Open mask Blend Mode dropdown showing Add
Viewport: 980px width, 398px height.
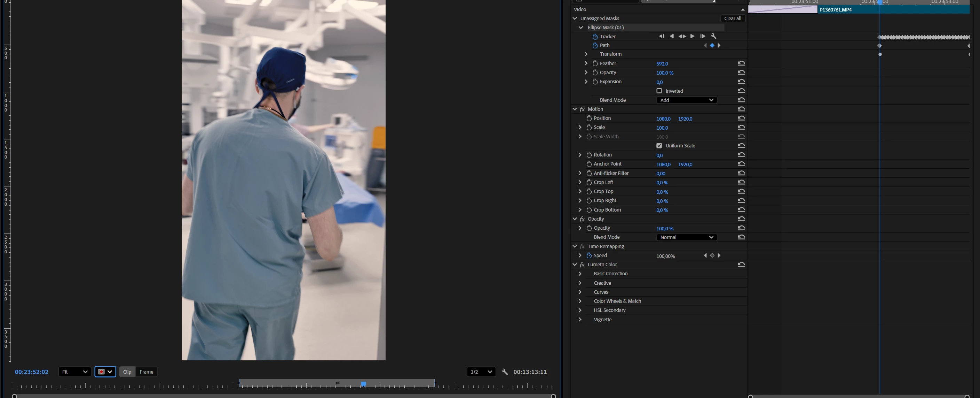click(686, 100)
